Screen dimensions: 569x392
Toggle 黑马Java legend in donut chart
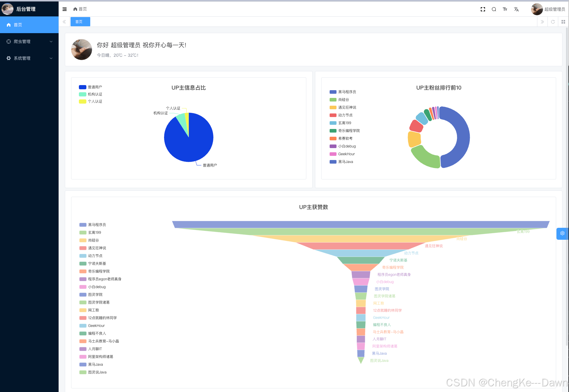click(341, 162)
